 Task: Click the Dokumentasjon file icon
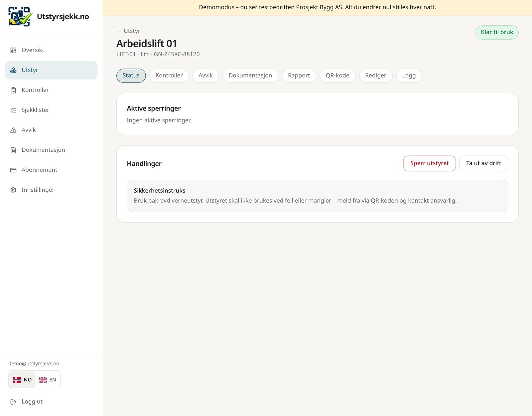click(x=13, y=150)
